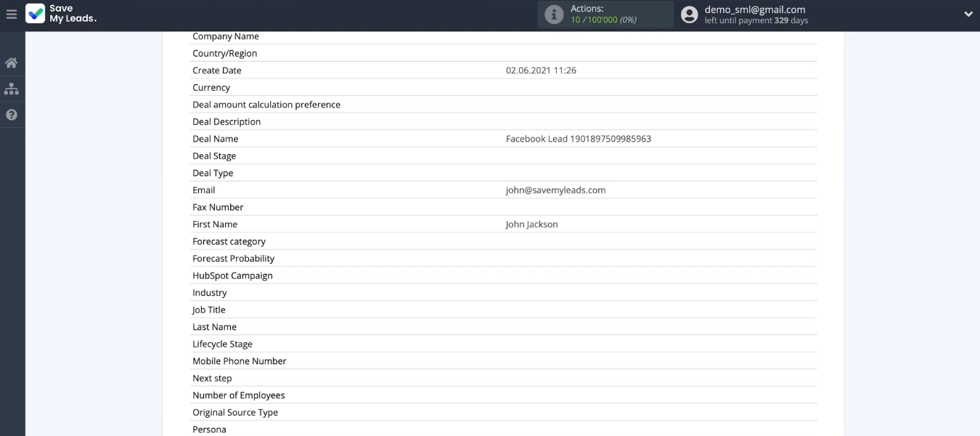Open connections via the sitemap sidebar icon
Image resolution: width=980 pixels, height=436 pixels.
(12, 89)
